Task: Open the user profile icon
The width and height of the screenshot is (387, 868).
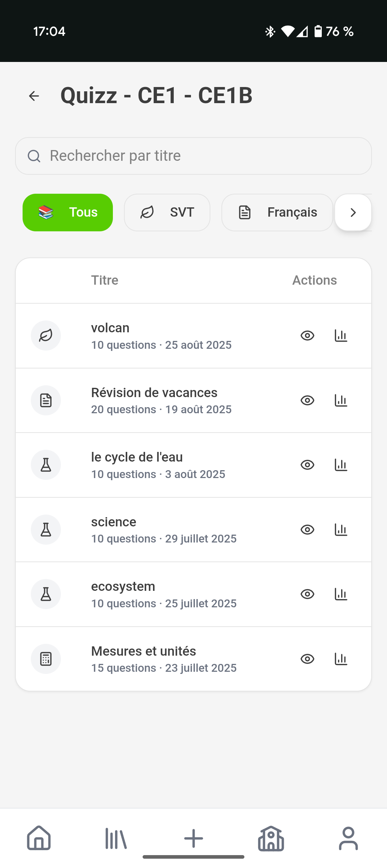Action: (348, 838)
